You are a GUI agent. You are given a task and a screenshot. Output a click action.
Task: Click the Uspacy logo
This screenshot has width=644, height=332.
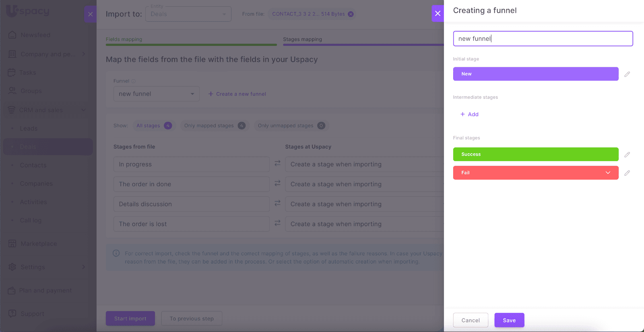(28, 11)
